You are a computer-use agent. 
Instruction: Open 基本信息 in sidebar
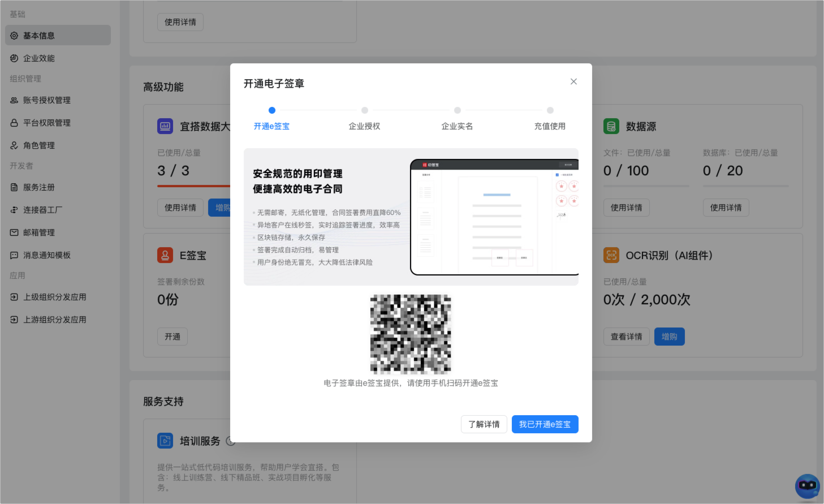58,35
